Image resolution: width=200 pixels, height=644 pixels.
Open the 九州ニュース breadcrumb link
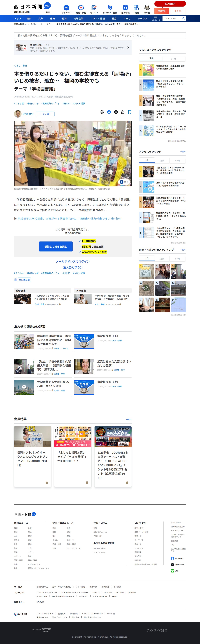click(x=37, y=24)
